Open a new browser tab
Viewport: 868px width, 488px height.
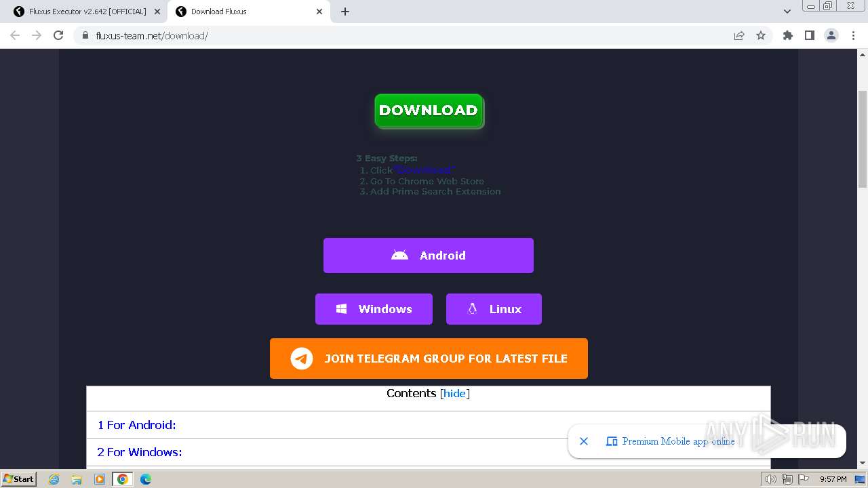(x=345, y=12)
